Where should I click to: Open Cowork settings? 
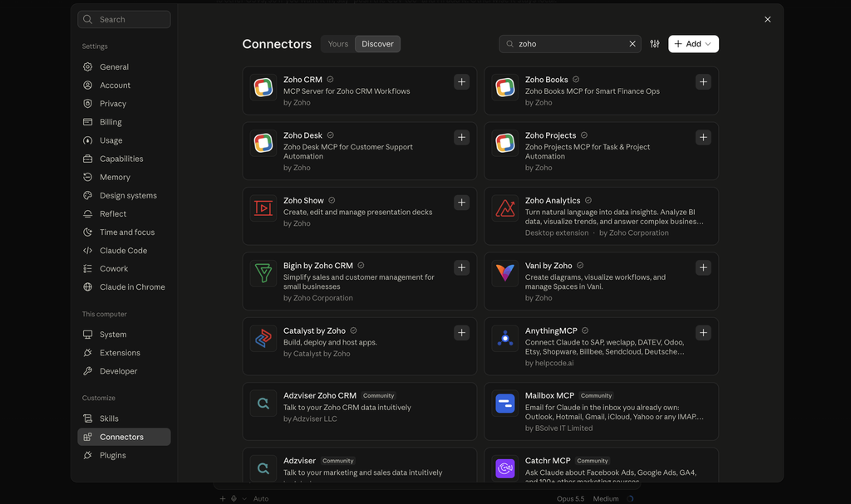pos(124,268)
